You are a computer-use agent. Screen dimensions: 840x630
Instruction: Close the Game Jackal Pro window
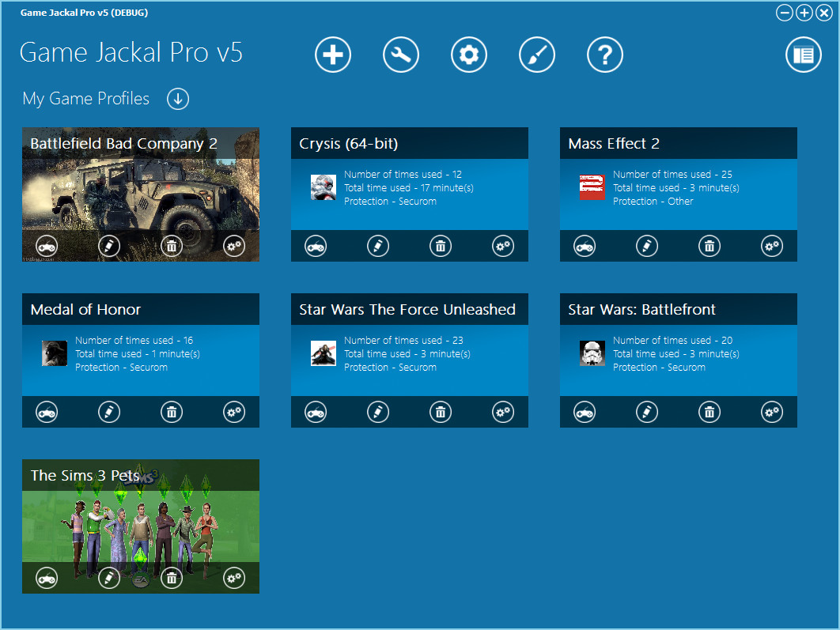click(824, 13)
